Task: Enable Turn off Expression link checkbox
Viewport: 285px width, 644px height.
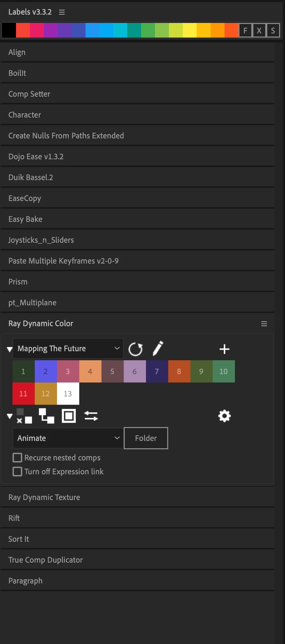Action: (x=17, y=472)
